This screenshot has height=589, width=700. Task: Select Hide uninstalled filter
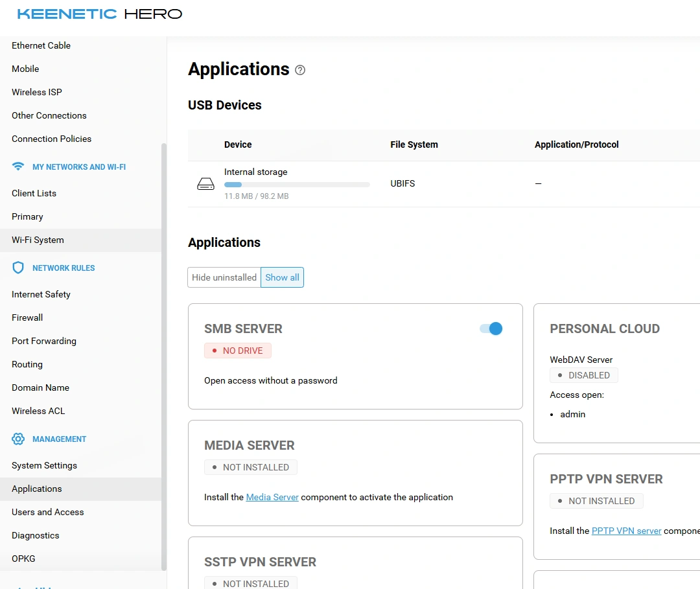[x=224, y=277]
